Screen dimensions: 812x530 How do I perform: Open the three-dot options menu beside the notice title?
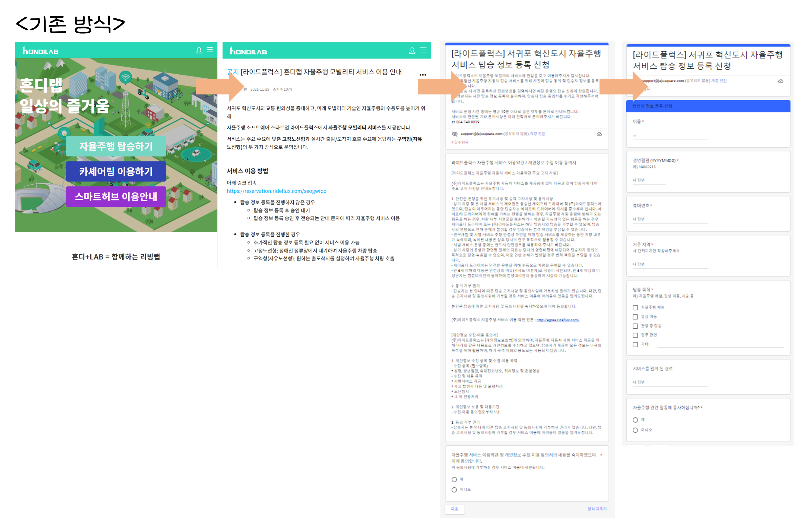pyautogui.click(x=423, y=75)
